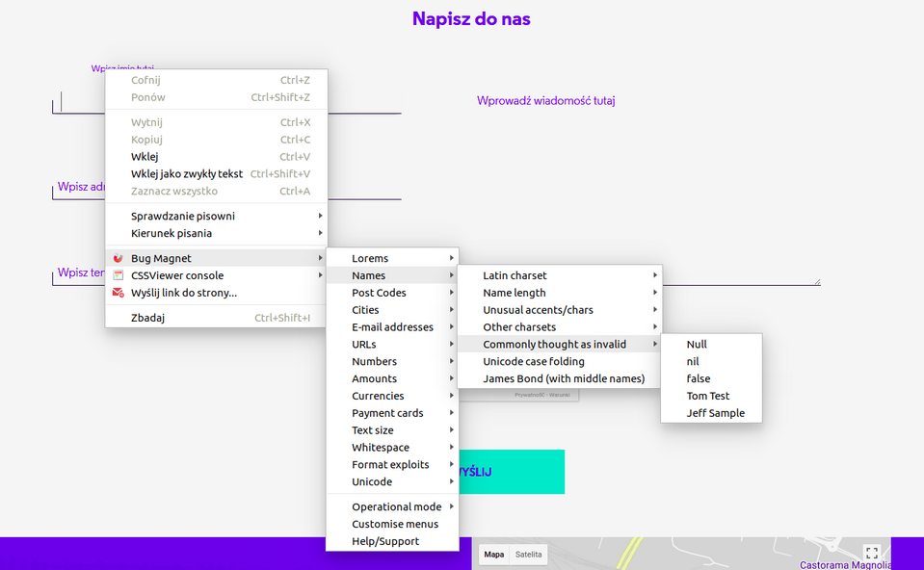The width and height of the screenshot is (924, 570).
Task: Select James Bond (with middle names)
Action: pyautogui.click(x=560, y=378)
